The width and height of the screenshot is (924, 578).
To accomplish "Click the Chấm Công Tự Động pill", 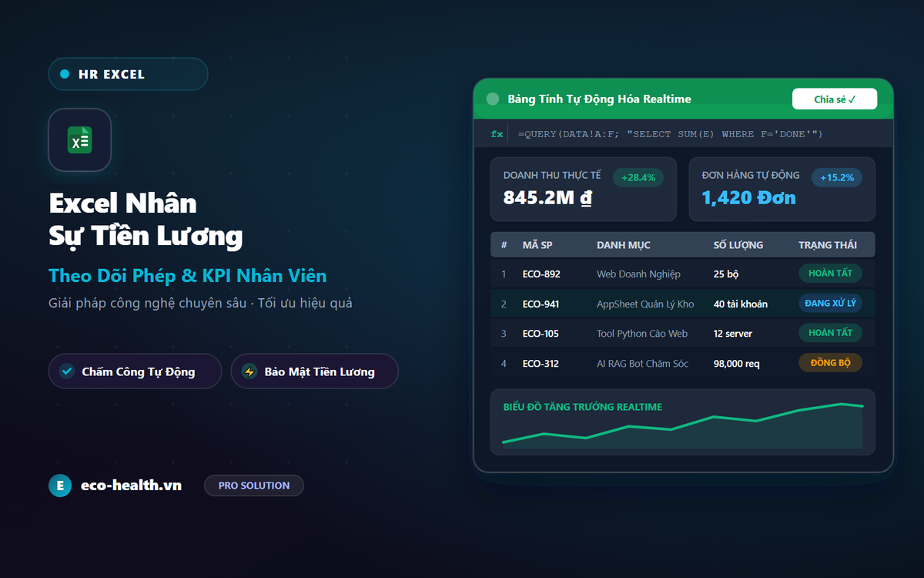I will coord(135,371).
